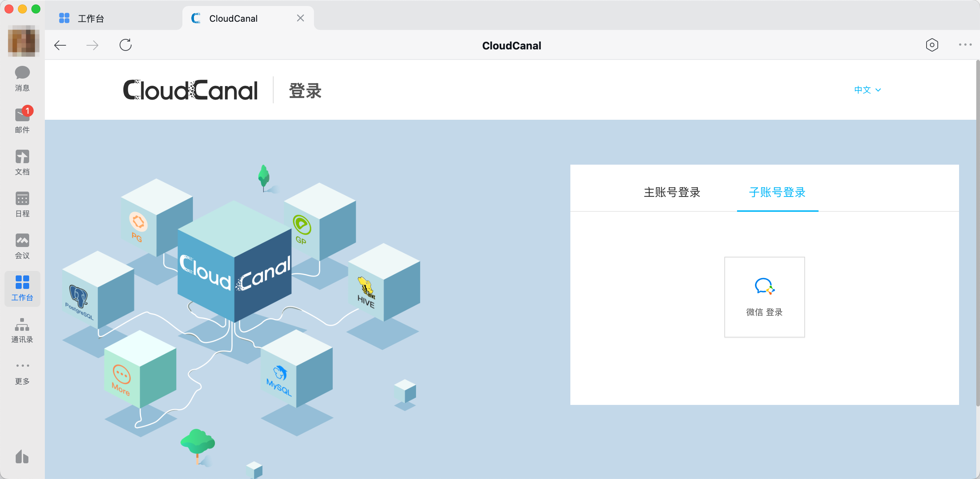This screenshot has width=980, height=479.
Task: Reload the CloudCanal page
Action: click(x=126, y=45)
